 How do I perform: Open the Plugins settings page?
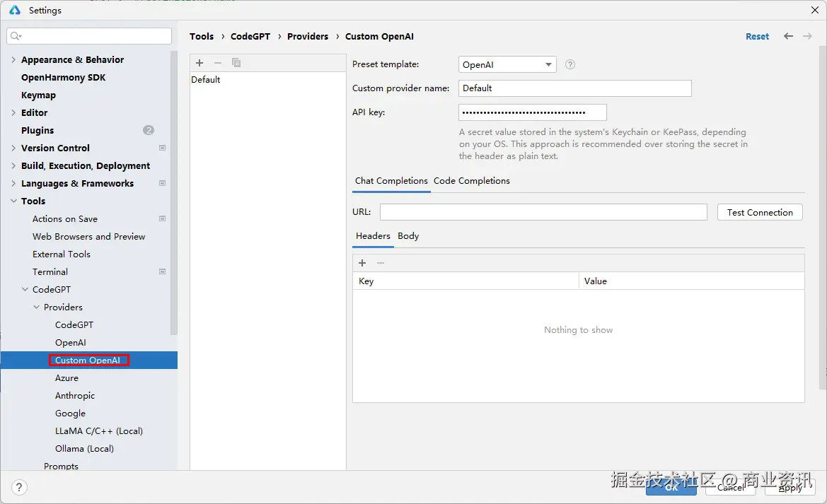[37, 130]
